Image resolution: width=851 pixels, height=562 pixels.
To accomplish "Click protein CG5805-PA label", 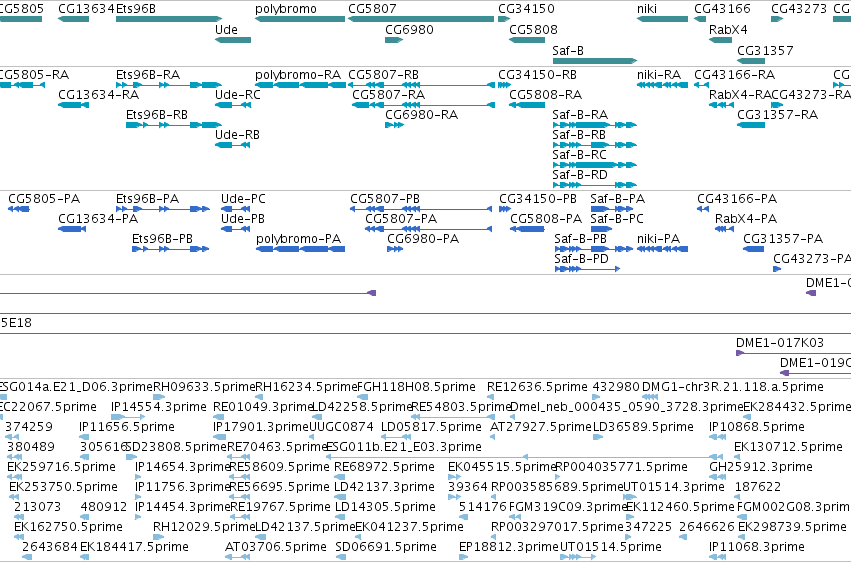I will click(x=44, y=199).
